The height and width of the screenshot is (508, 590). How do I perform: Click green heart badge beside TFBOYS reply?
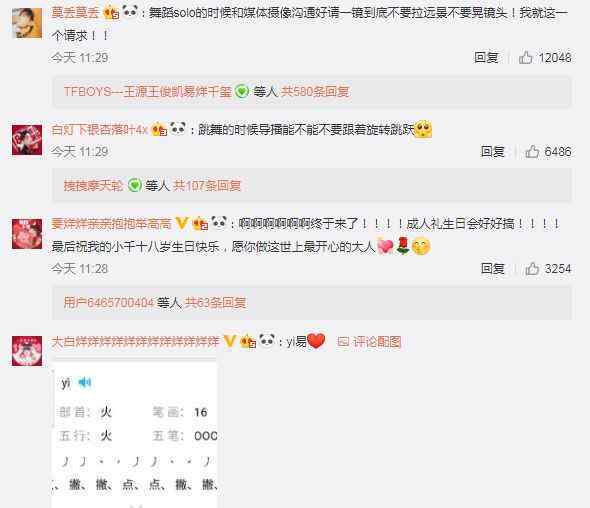pos(242,91)
